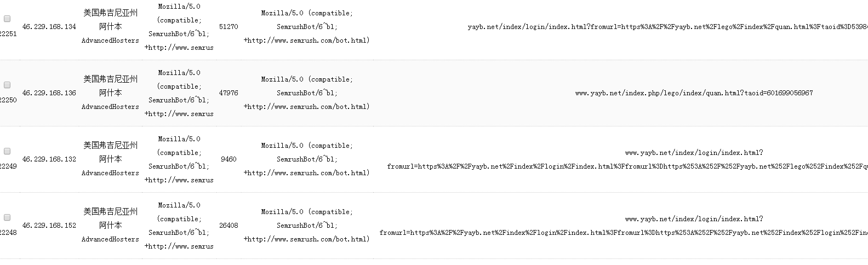Click IP address 46.229.168.134

(x=49, y=26)
